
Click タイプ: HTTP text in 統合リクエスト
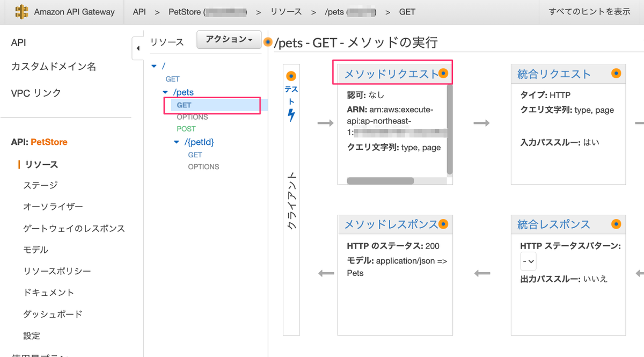pos(545,95)
